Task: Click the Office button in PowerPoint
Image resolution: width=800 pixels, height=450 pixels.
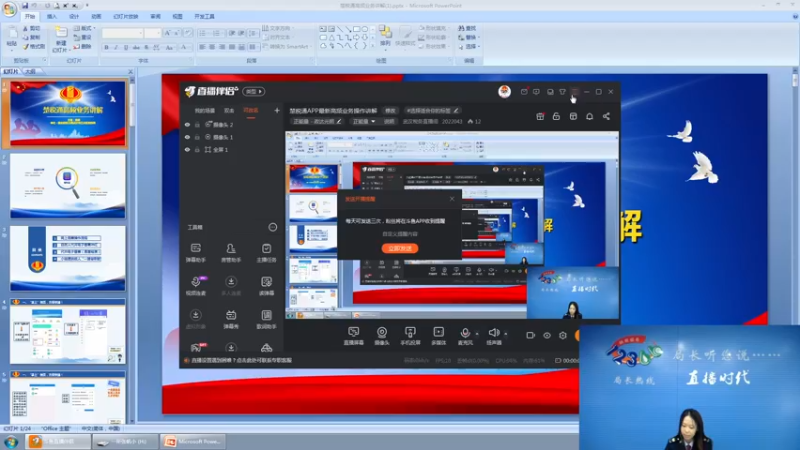Action: (x=9, y=9)
